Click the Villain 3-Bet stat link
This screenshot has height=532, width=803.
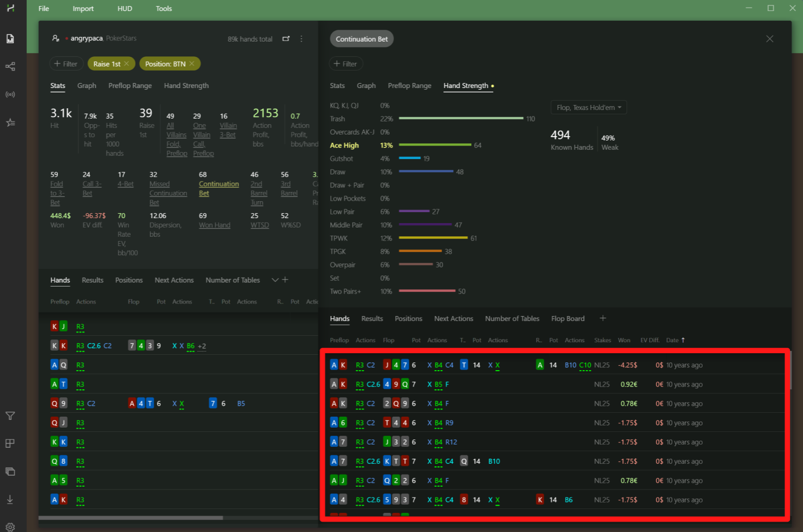[x=228, y=130]
